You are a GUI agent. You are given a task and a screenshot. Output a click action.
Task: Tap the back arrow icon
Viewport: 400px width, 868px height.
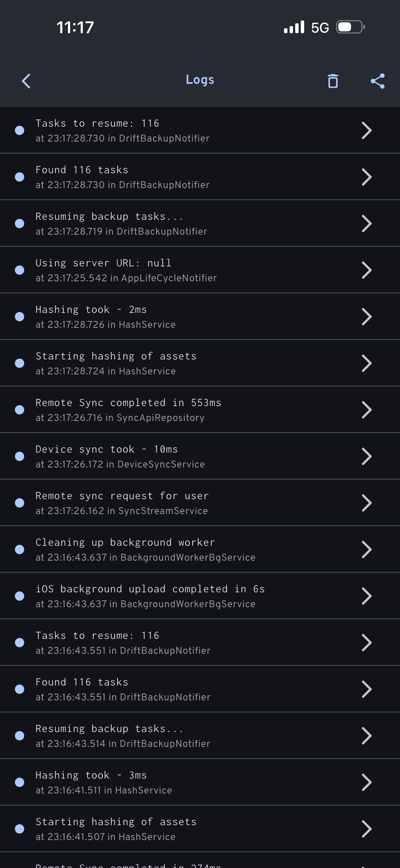pos(26,81)
